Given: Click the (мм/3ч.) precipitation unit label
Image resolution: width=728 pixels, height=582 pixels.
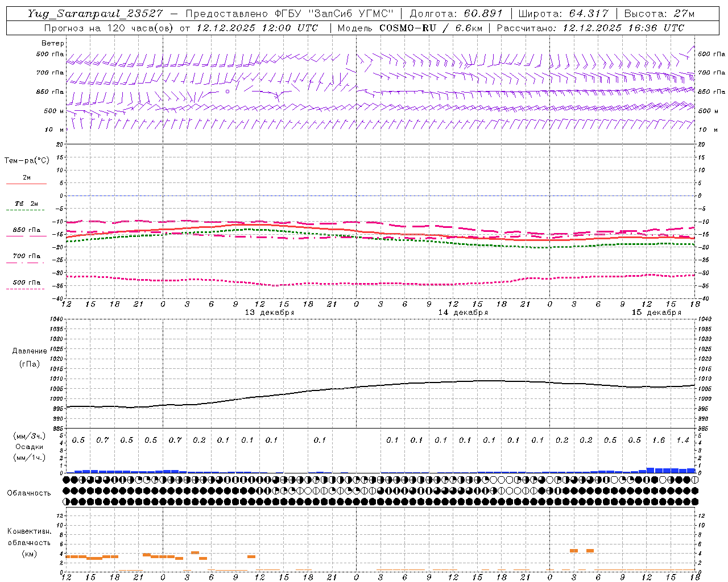Looking at the screenshot, I should pyautogui.click(x=30, y=436).
